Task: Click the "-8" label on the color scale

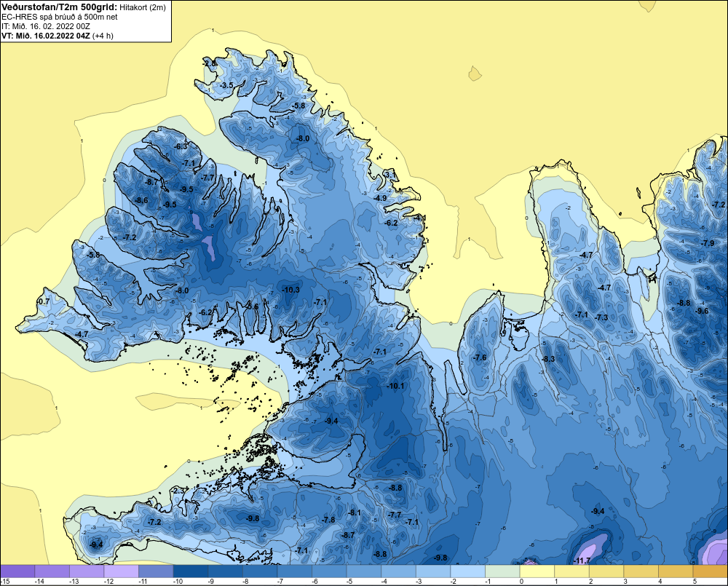Action: [245, 582]
